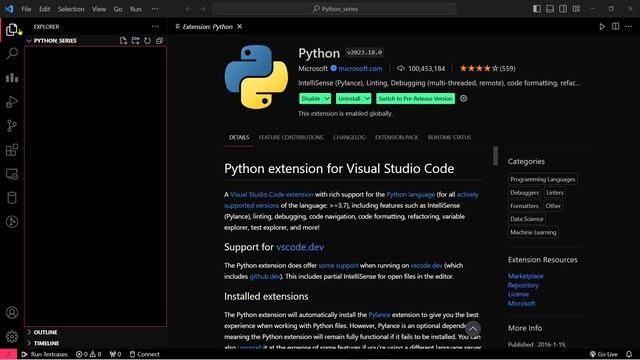Open the License resource link
Screen dimensions: 640x360
click(x=518, y=294)
